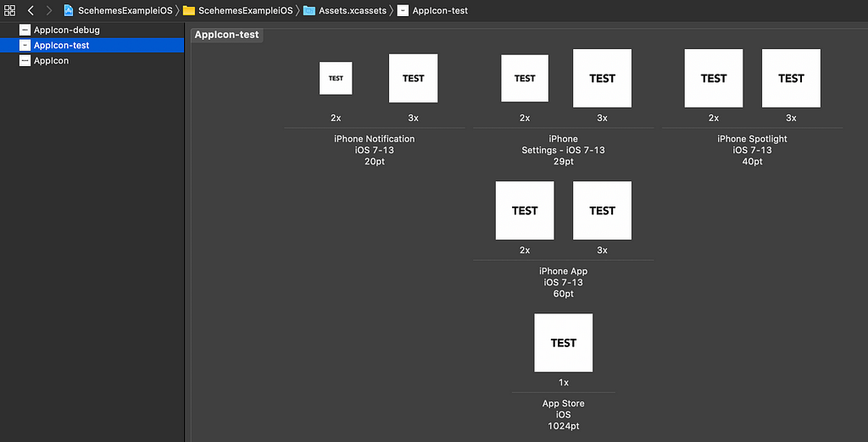Click the iPhone Notification 20pt label
This screenshot has width=868, height=442.
click(375, 150)
